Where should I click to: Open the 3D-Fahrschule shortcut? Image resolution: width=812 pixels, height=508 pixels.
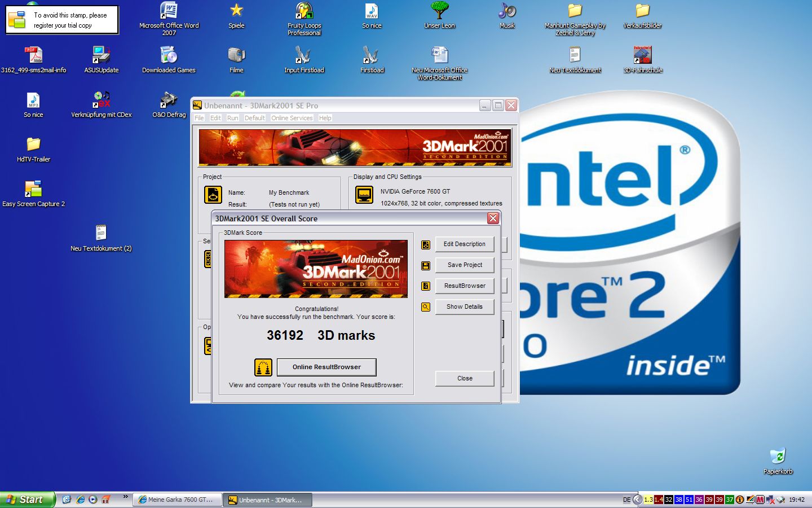(x=642, y=60)
